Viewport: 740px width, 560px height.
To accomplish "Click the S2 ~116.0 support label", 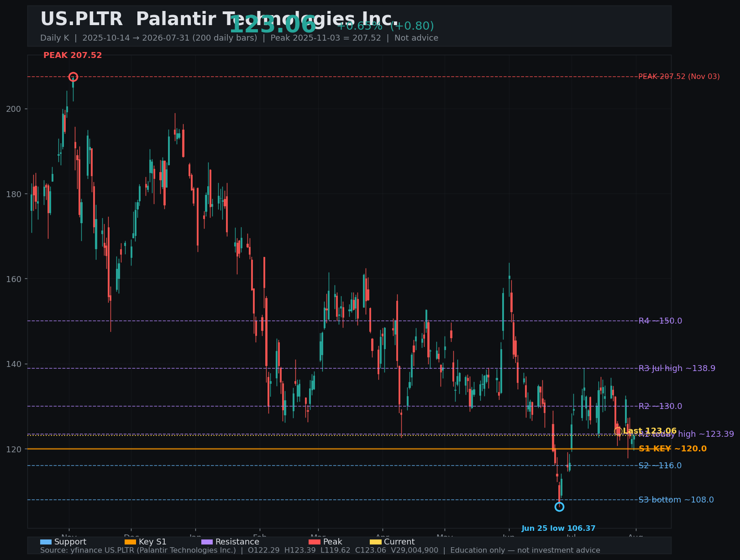I will click(x=660, y=466).
